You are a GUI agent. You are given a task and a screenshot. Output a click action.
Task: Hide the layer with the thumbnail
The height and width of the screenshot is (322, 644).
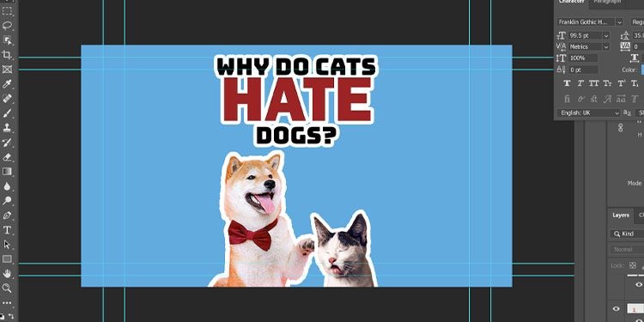tap(616, 308)
